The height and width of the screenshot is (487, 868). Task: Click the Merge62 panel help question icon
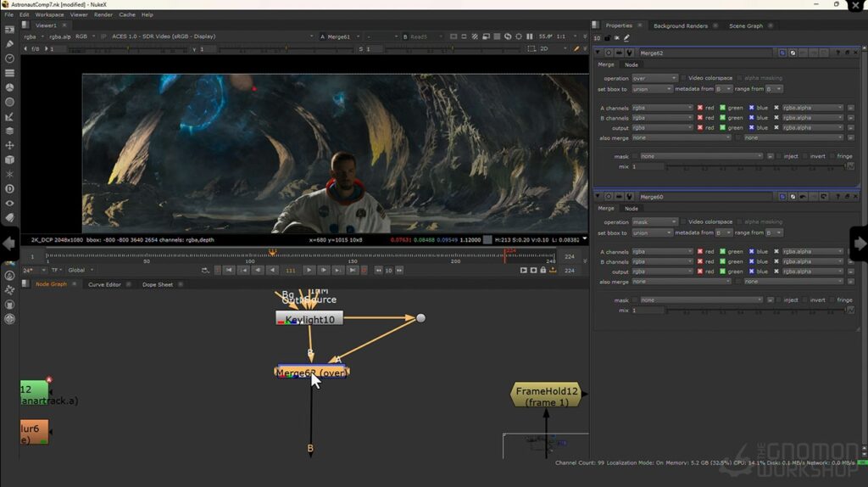point(838,53)
